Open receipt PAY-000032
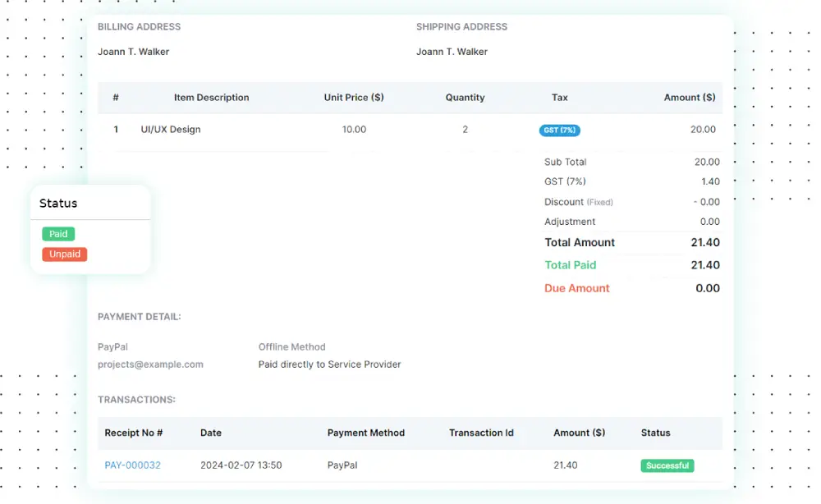The image size is (821, 504). click(132, 465)
